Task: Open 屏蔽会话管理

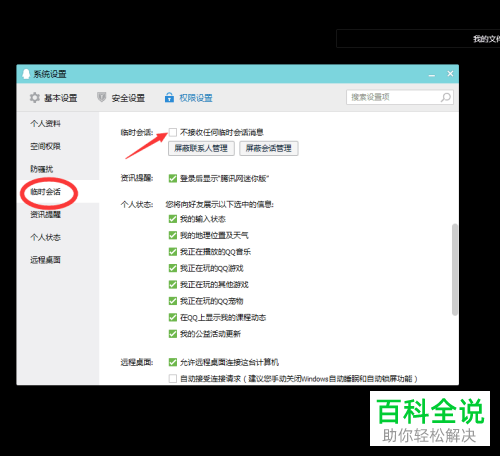Action: click(x=269, y=148)
